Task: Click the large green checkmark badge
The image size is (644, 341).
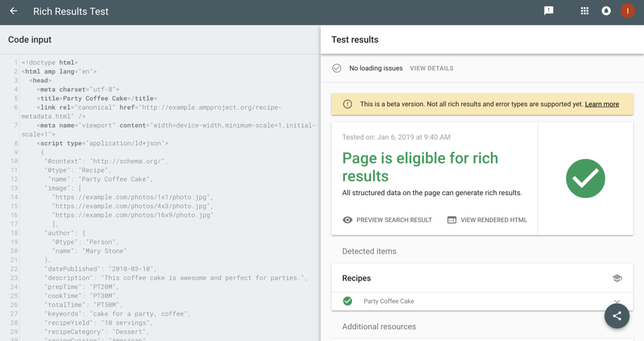Action: click(585, 179)
